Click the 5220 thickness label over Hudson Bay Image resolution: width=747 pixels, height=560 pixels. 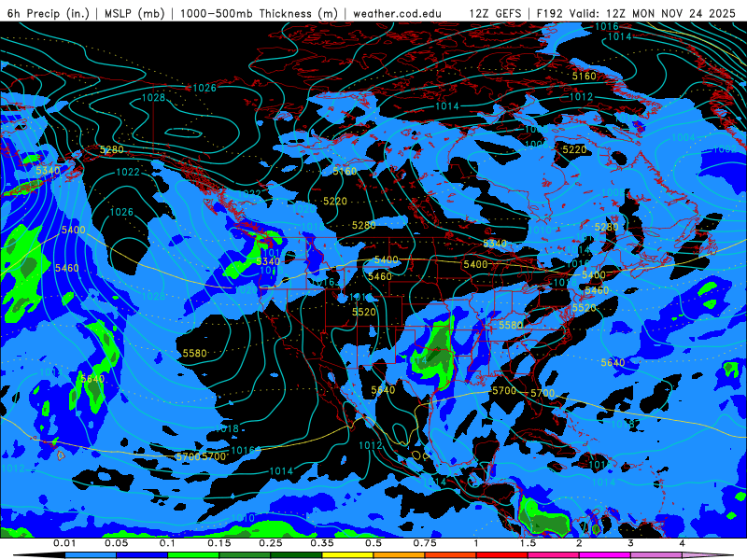[574, 149]
